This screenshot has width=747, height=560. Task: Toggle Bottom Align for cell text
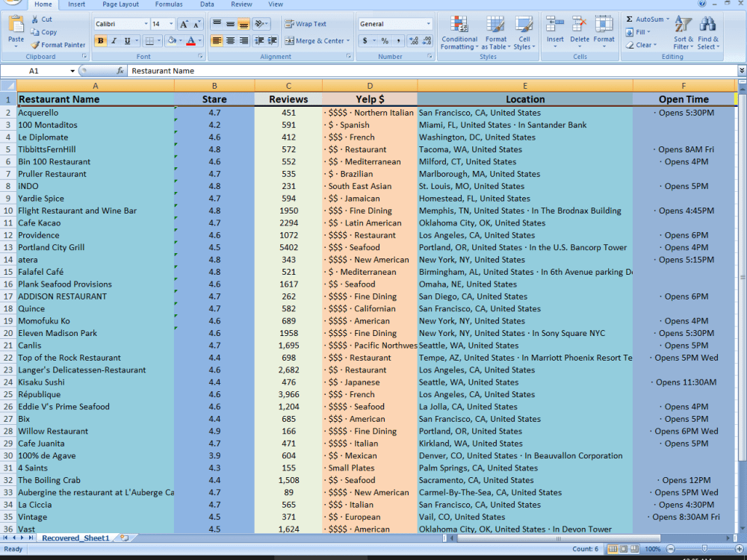tap(244, 24)
